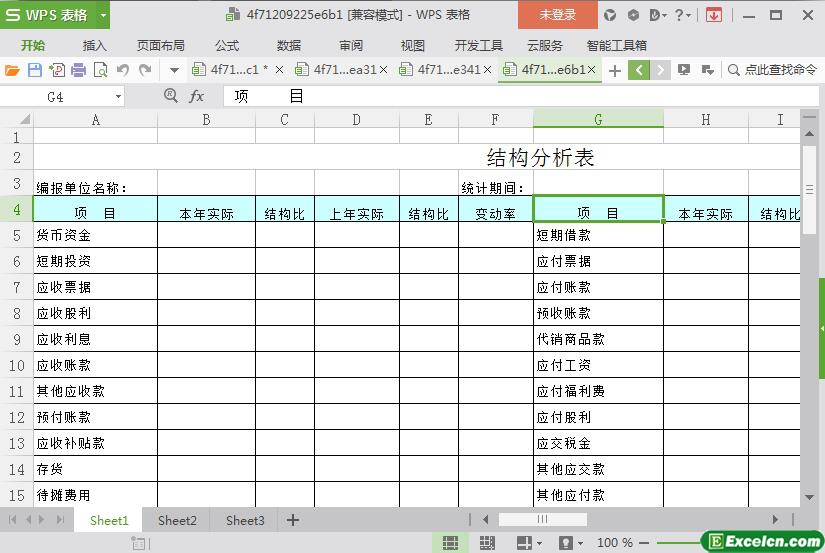
Task: Print the spreadsheet using printer icon
Action: [x=78, y=69]
